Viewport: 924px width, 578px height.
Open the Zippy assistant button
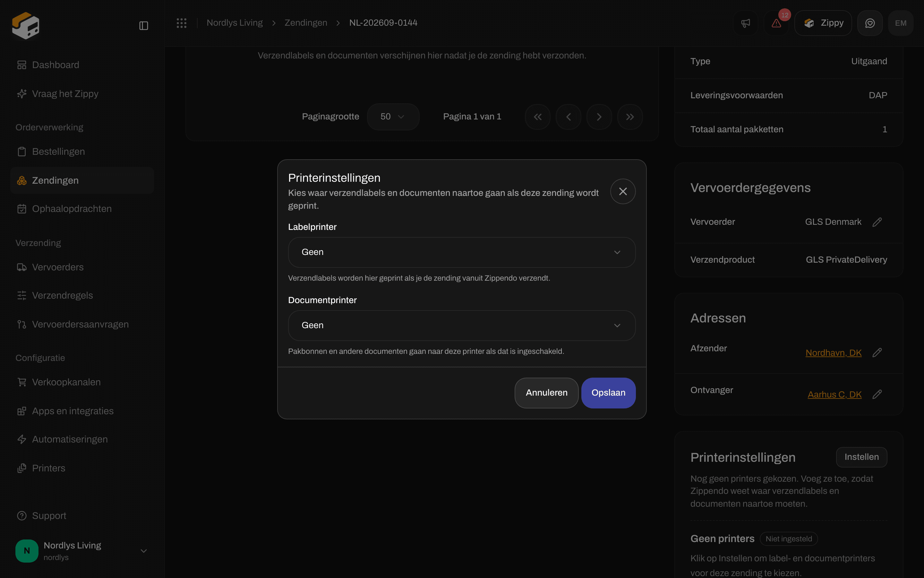pyautogui.click(x=823, y=23)
